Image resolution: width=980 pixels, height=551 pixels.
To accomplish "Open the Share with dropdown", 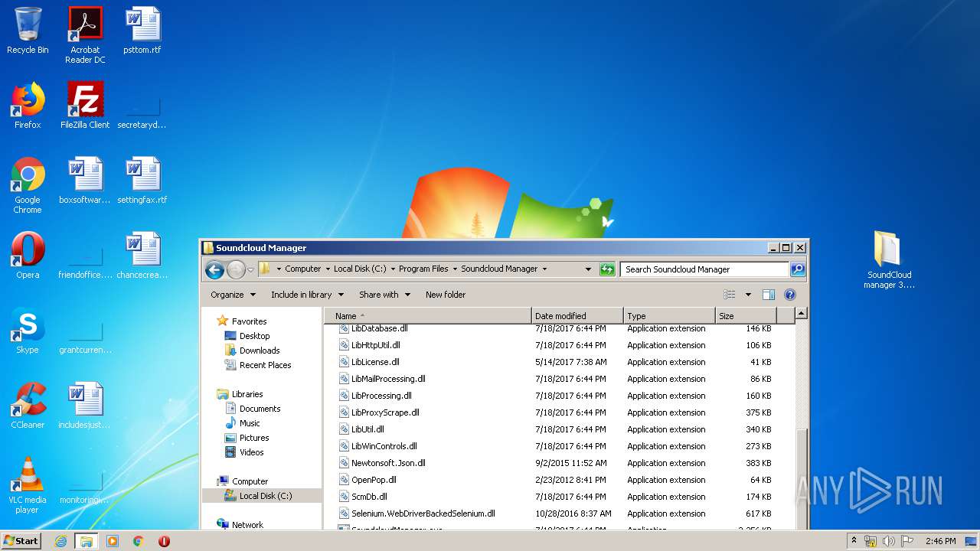I will click(384, 295).
